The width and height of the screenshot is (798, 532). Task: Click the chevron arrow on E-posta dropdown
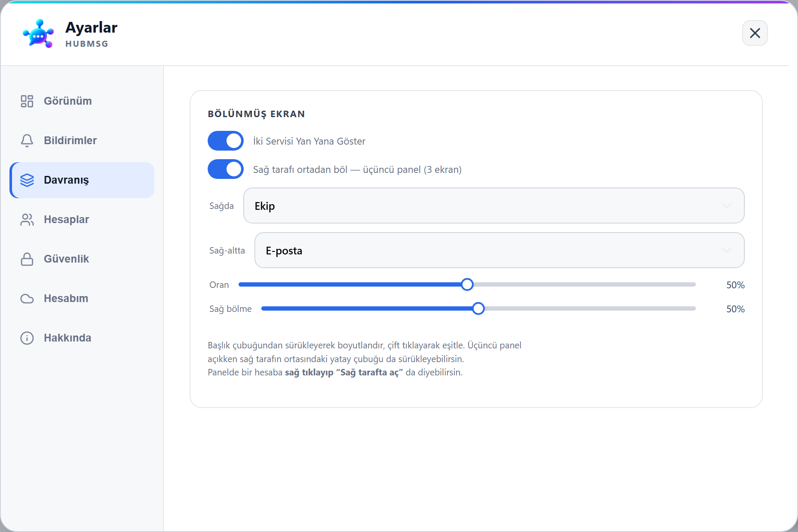726,250
